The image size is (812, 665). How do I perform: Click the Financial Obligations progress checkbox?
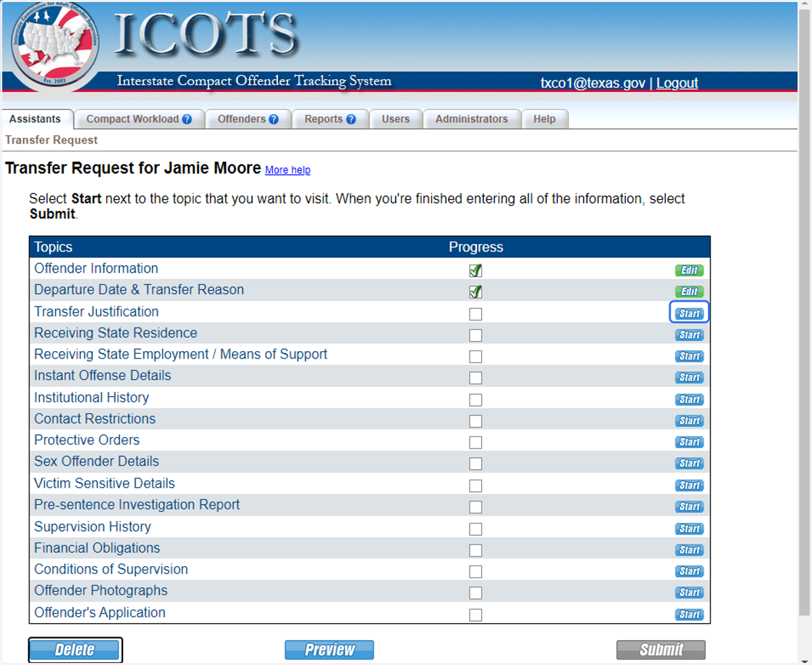point(476,550)
